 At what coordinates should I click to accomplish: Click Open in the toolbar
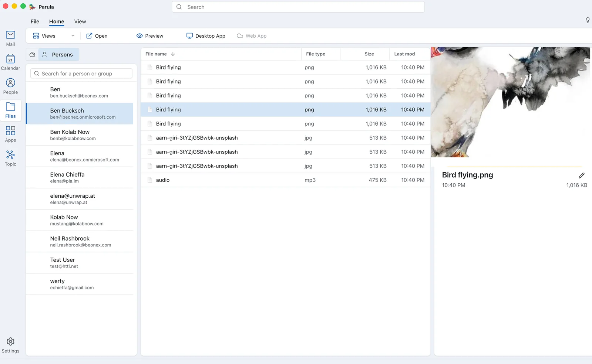point(97,36)
